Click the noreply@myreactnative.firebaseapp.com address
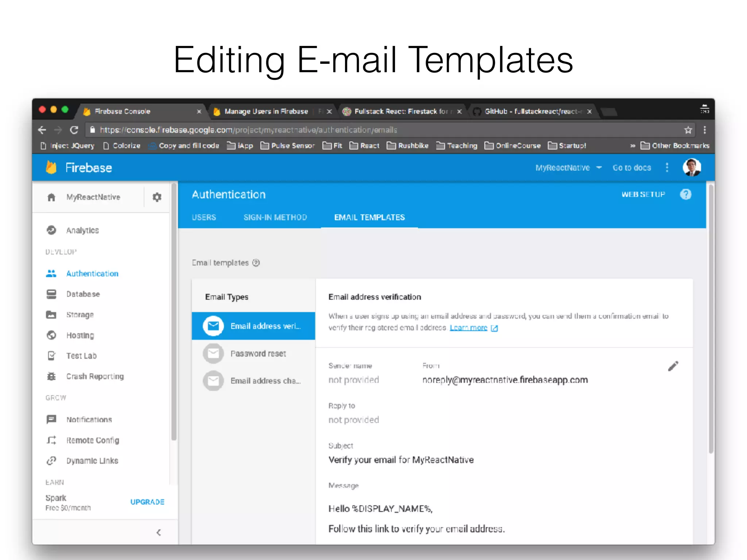The image size is (747, 560). tap(505, 380)
